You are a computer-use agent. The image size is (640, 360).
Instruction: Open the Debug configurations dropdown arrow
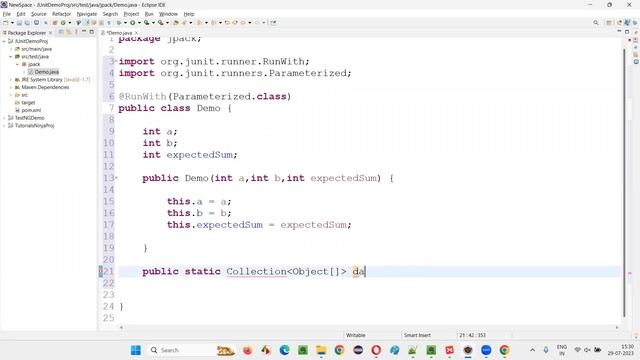(125, 23)
